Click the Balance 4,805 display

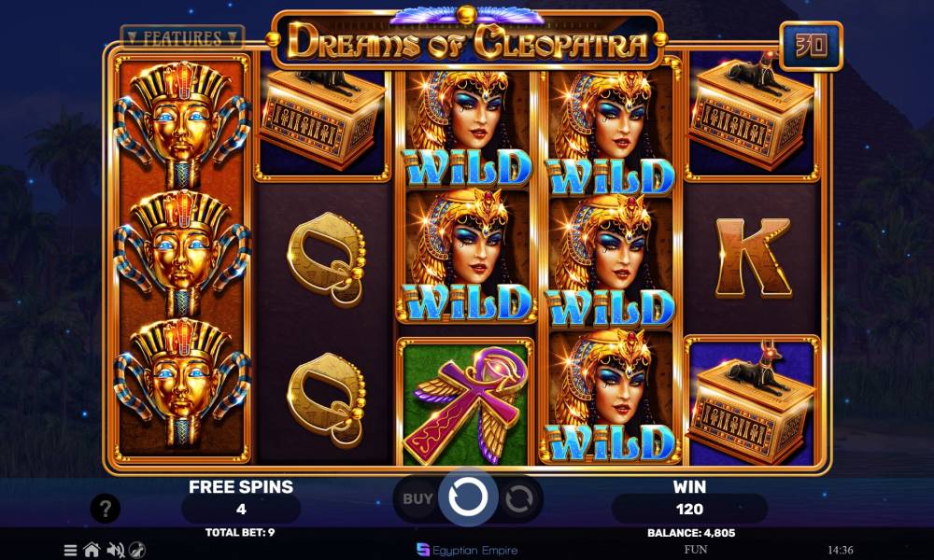point(689,533)
